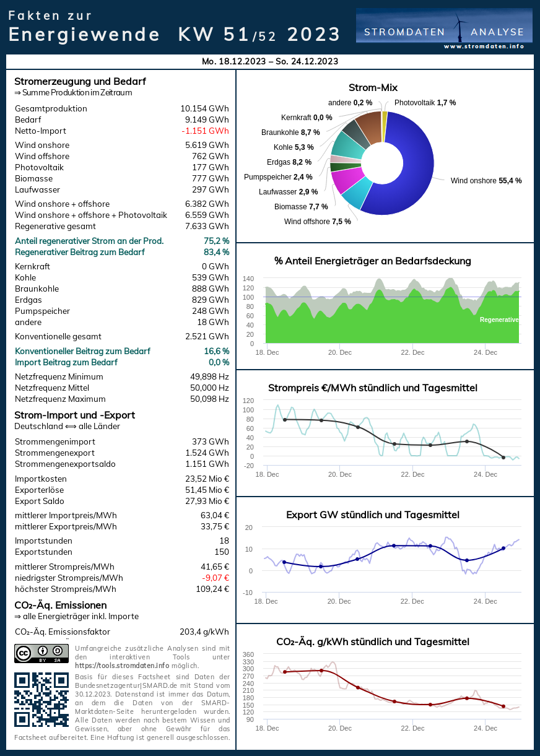The image size is (540, 756).
Task: Select last daily mean point on Export GW chart
Action: pos(503,548)
